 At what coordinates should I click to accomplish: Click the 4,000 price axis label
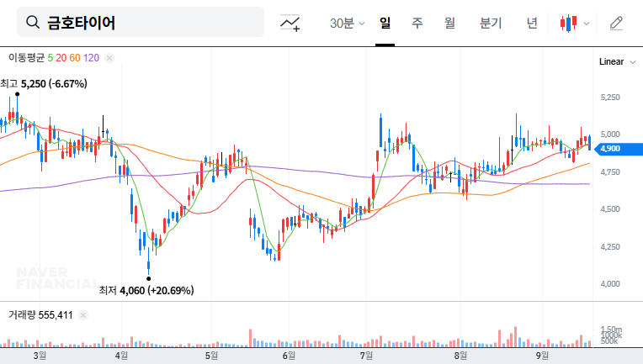[610, 284]
